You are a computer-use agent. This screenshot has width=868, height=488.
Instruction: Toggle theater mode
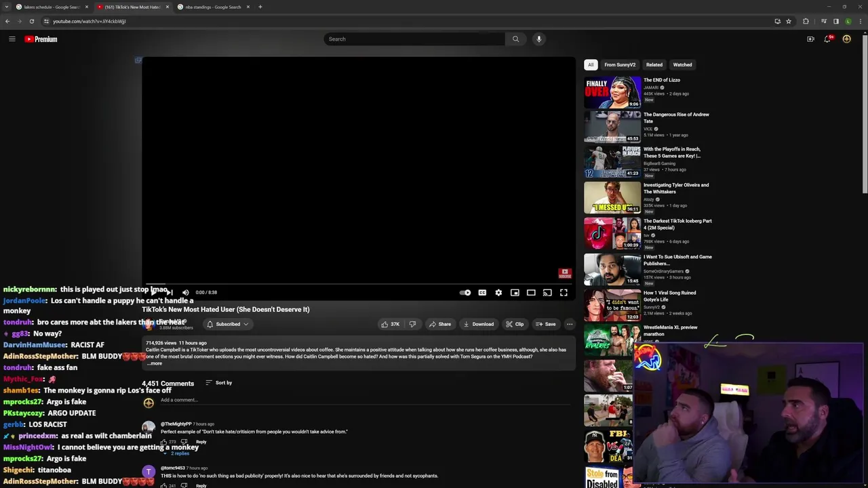(x=531, y=293)
